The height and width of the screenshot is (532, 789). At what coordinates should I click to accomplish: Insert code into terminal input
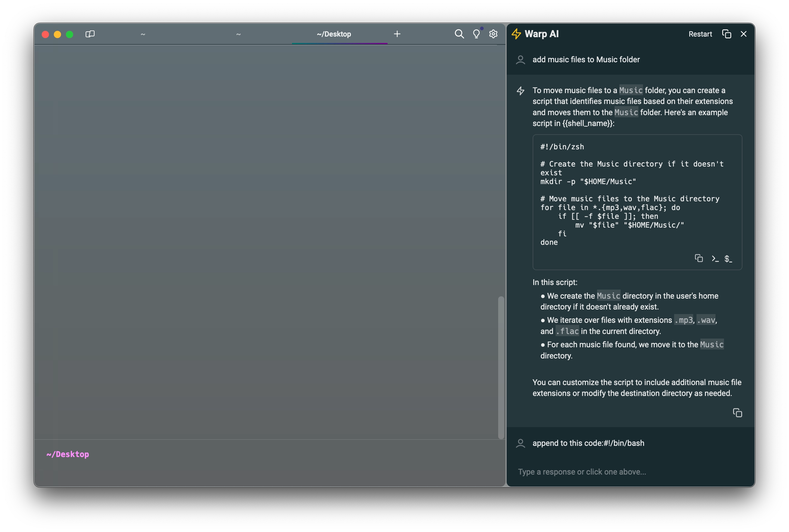[x=715, y=258]
